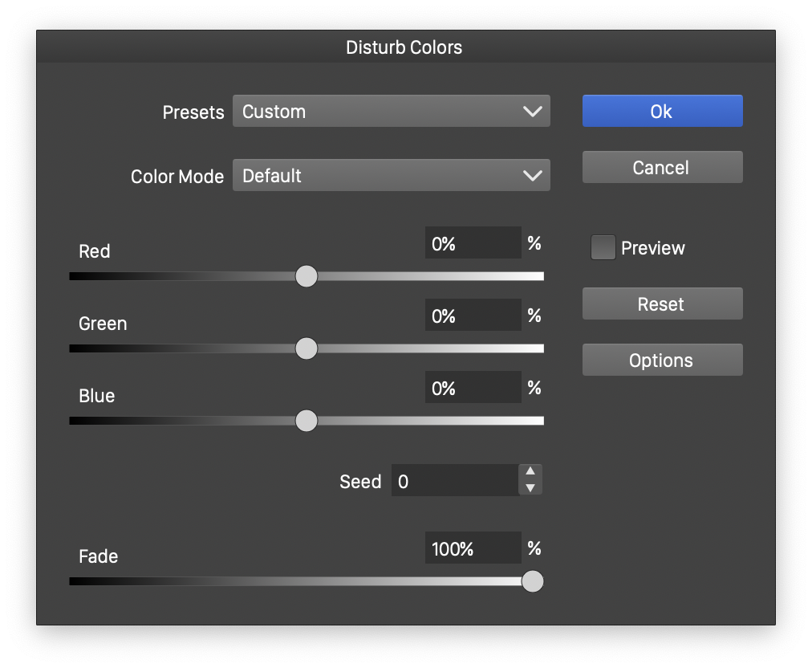This screenshot has width=812, height=668.
Task: Focus the Fade percentage input field
Action: (473, 548)
